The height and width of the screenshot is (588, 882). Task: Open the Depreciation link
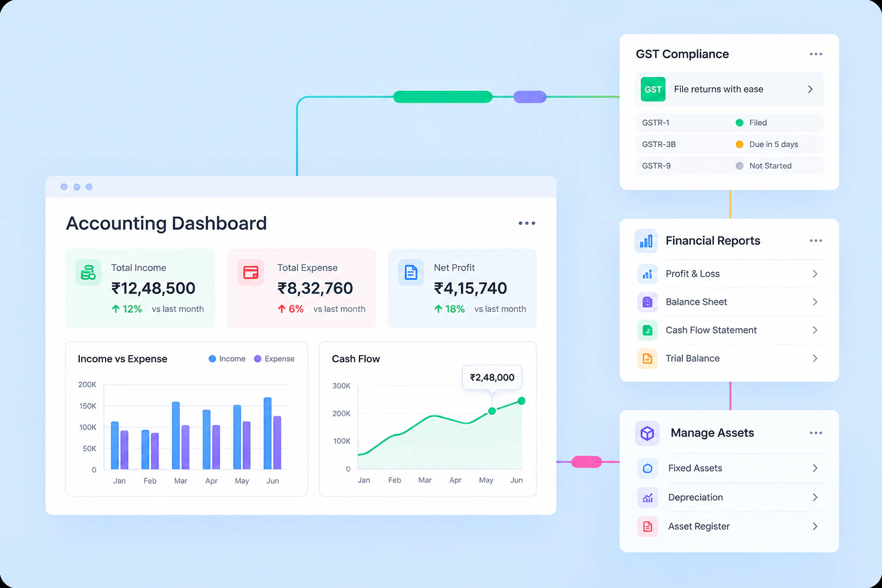pyautogui.click(x=695, y=497)
